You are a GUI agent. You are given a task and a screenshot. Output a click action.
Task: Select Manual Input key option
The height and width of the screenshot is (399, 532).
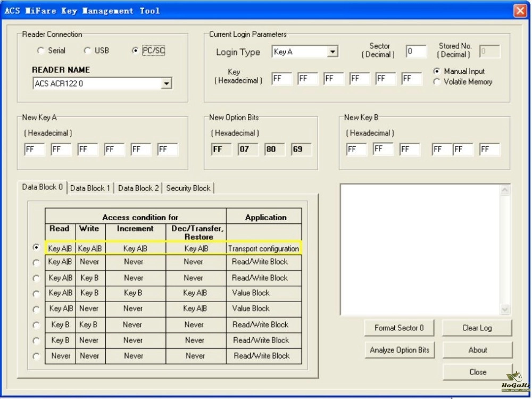tap(437, 71)
